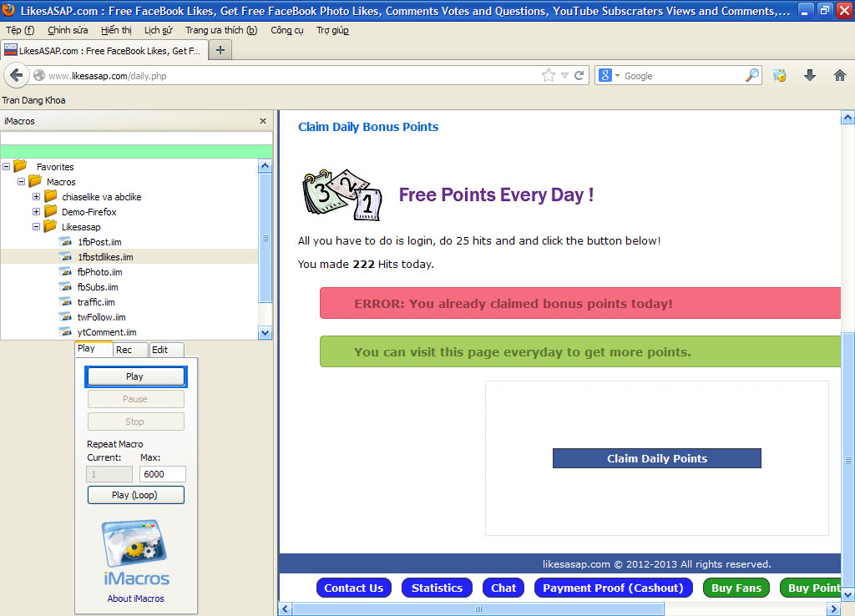855x616 pixels.
Task: Open the Hiển thị menu
Action: 116,30
